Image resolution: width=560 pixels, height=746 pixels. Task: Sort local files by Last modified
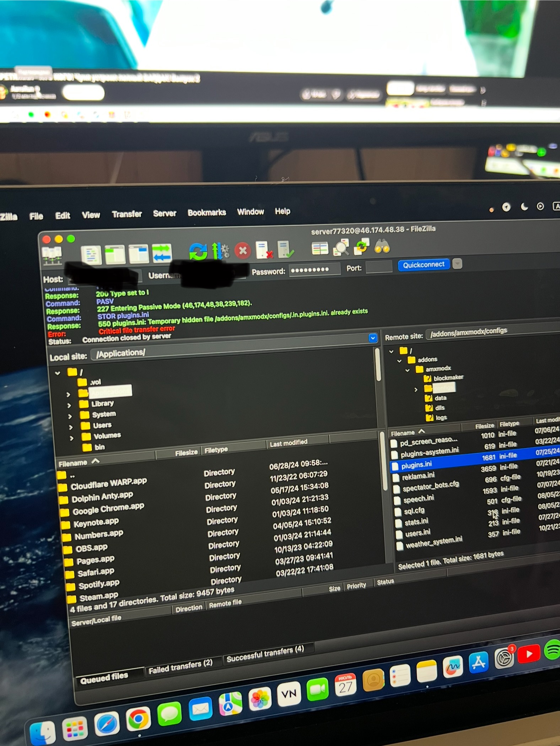pyautogui.click(x=289, y=443)
